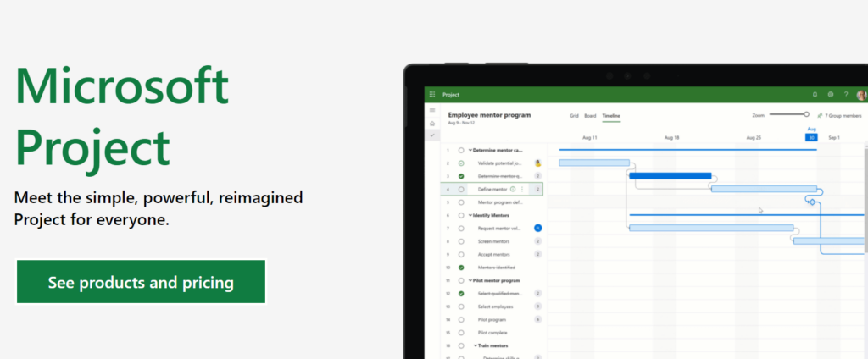Collapse the Identify Mentors group
Viewport: 868px width, 359px height.
click(470, 215)
